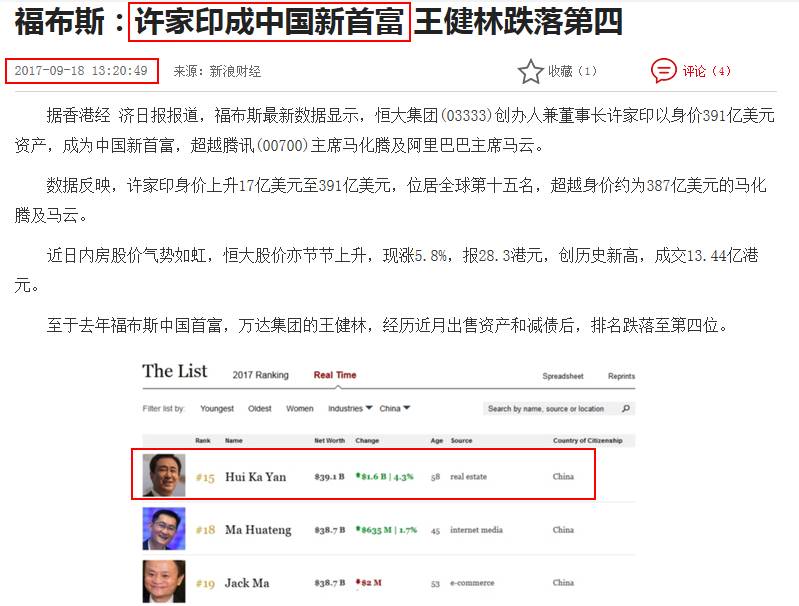Click the Source column header
The height and width of the screenshot is (606, 799).
point(461,440)
